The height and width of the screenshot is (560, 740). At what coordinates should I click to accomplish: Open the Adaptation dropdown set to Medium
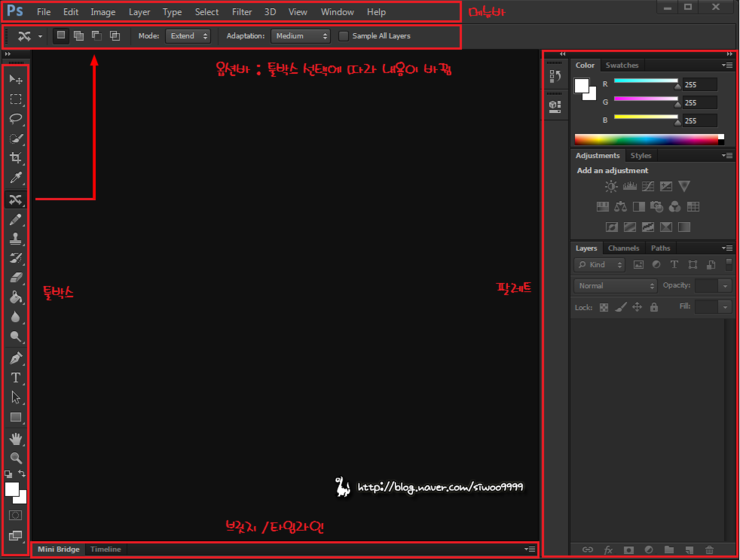(x=301, y=36)
